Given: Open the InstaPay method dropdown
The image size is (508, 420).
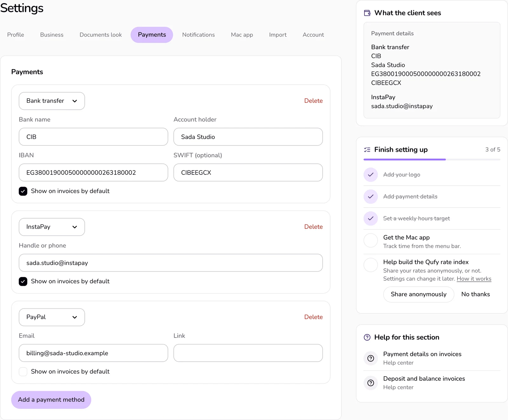Looking at the screenshot, I should tap(52, 227).
